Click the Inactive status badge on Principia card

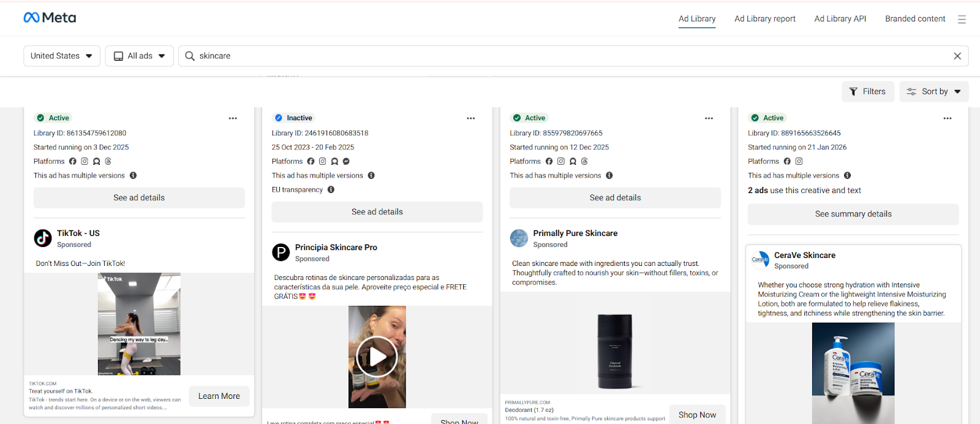[293, 118]
